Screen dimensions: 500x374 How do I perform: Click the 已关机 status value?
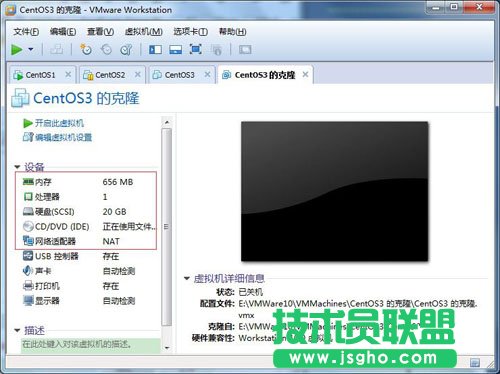pos(251,292)
